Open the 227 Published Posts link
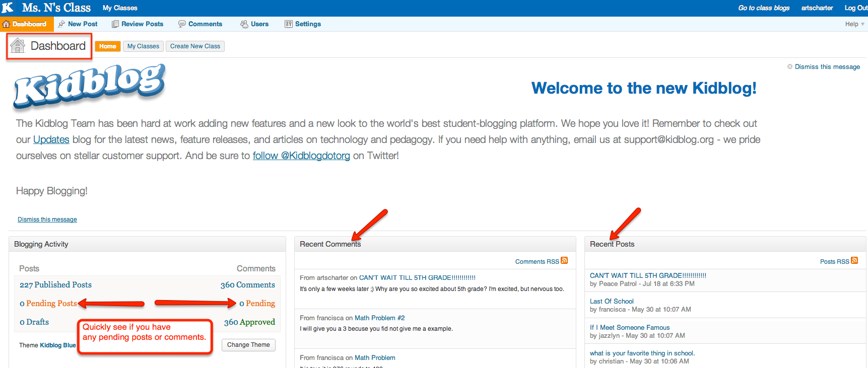The image size is (868, 368). pyautogui.click(x=56, y=285)
